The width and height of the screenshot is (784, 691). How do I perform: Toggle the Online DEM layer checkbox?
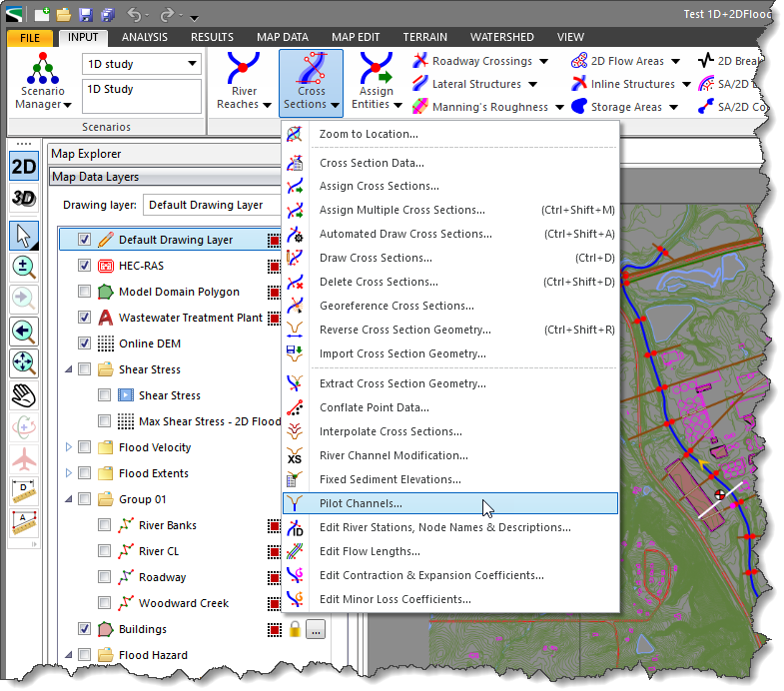click(85, 344)
